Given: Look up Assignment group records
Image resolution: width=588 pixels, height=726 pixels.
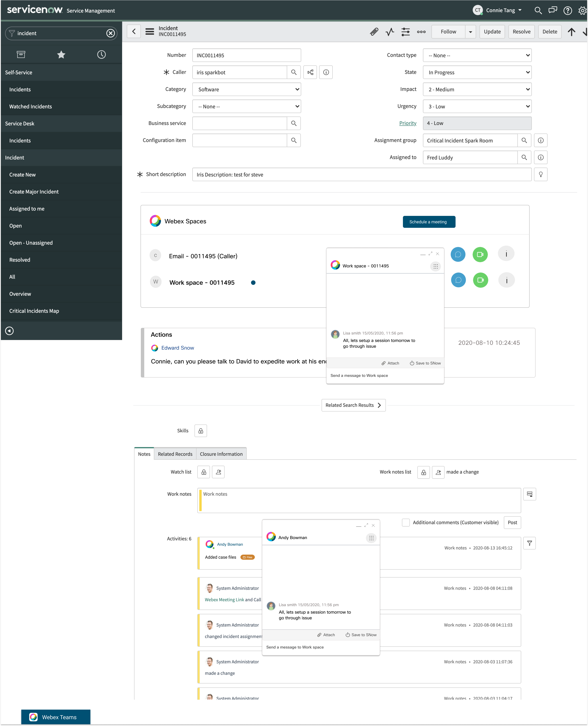Looking at the screenshot, I should click(x=524, y=140).
